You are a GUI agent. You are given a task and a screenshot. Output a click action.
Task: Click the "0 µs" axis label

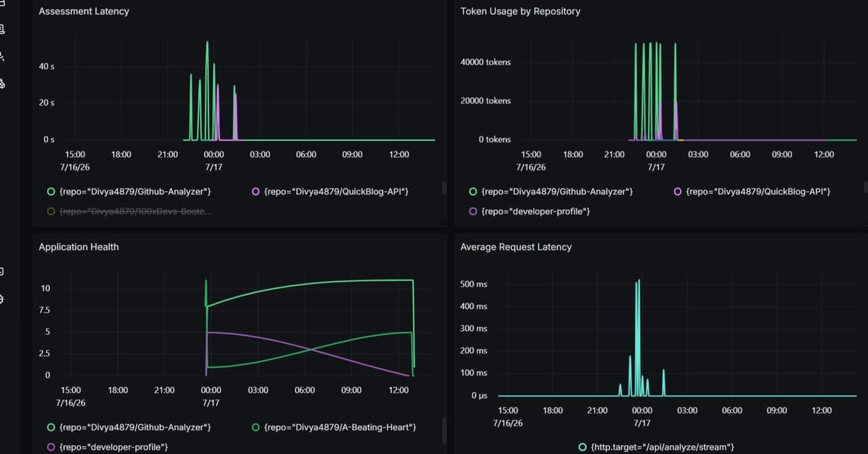click(479, 395)
